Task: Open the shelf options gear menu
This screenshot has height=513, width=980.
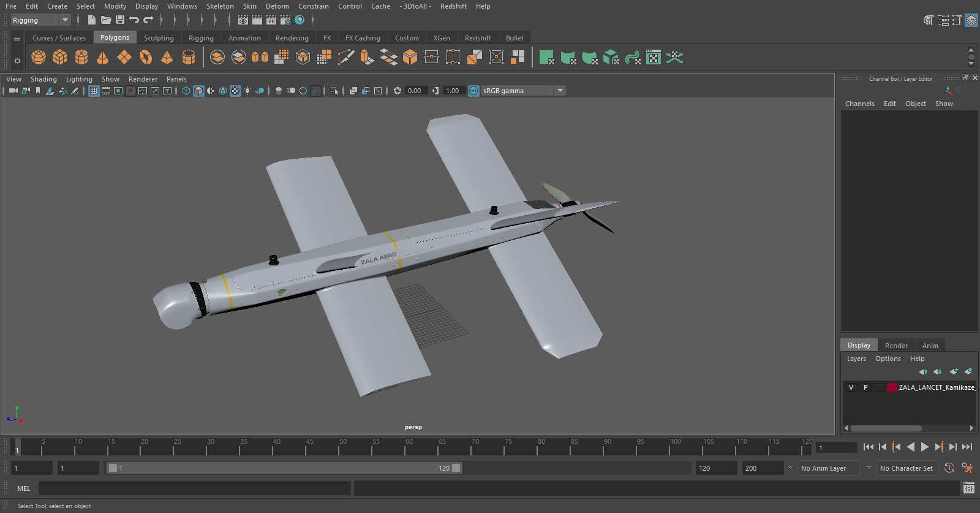Action: coord(17,61)
